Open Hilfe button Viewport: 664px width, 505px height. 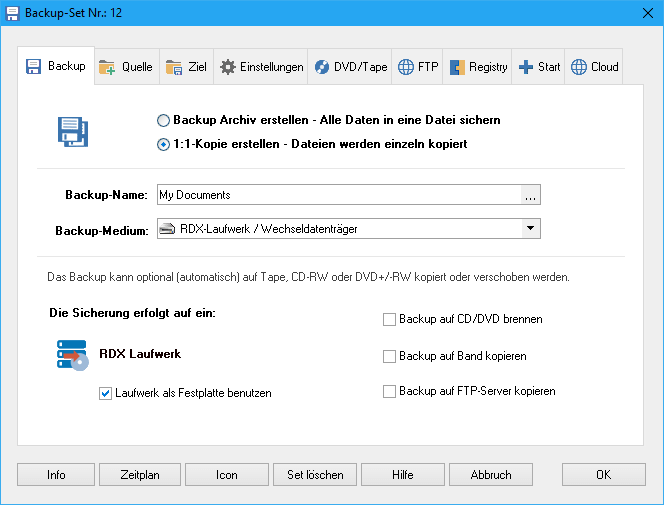coord(403,475)
